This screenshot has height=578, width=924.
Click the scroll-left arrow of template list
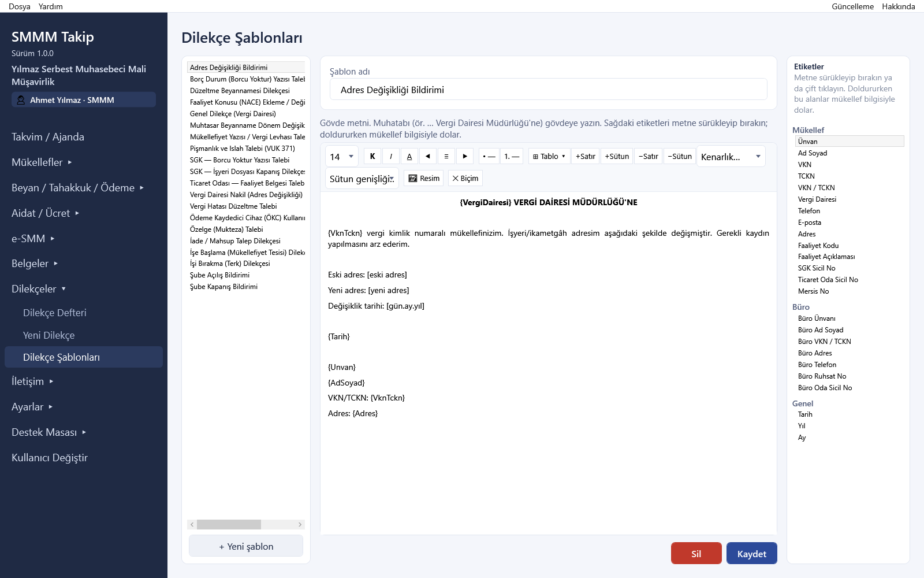pyautogui.click(x=192, y=524)
